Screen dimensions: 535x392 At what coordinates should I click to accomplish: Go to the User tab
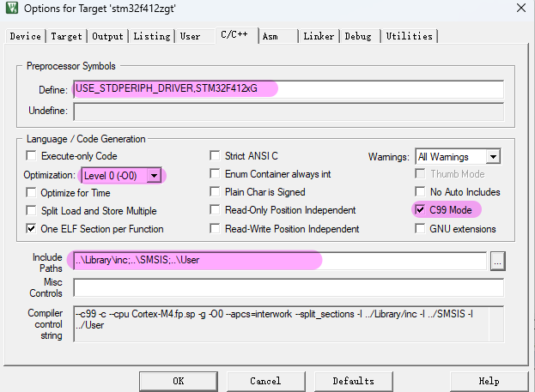195,36
